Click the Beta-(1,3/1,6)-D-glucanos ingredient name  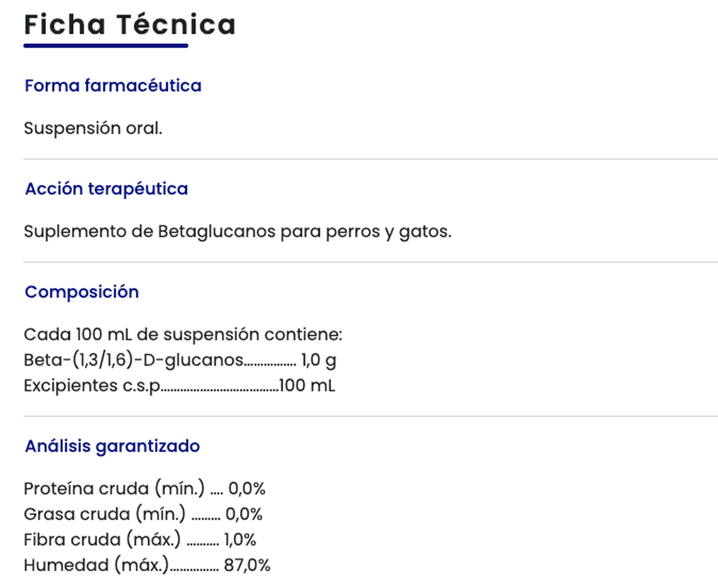[134, 360]
